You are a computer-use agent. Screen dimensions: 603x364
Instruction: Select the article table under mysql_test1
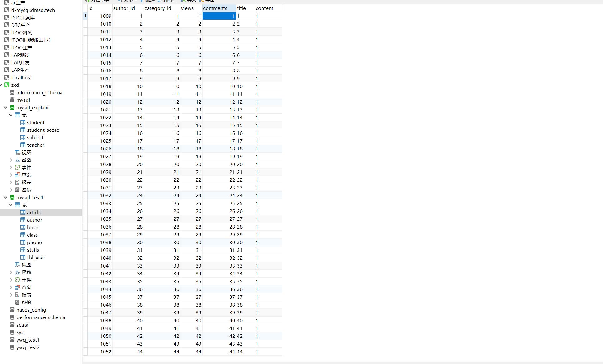click(x=33, y=212)
